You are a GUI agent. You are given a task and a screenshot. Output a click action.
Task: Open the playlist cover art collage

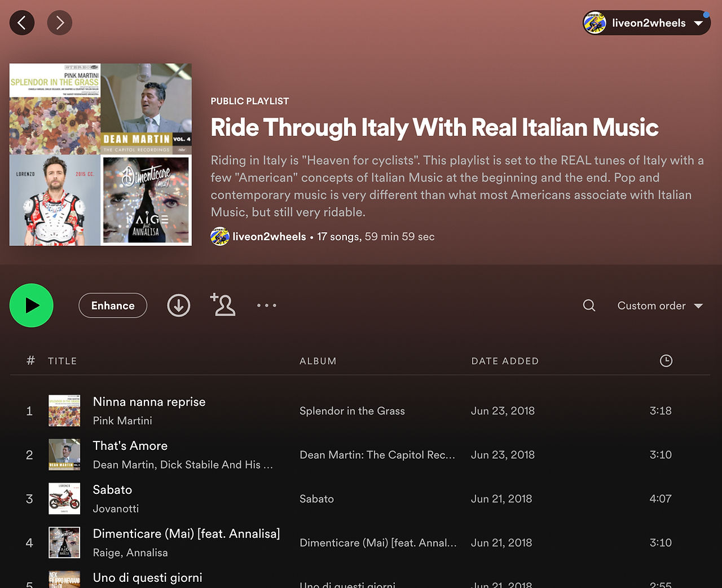click(100, 154)
